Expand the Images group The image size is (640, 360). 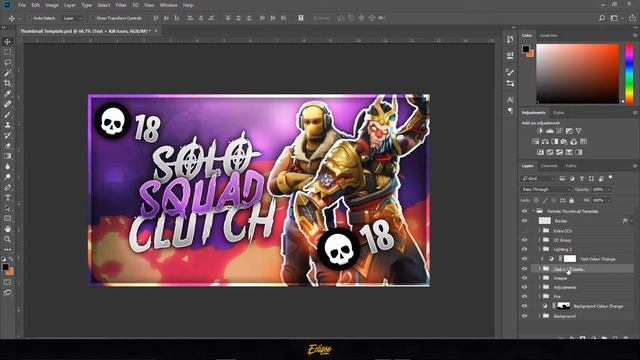click(539, 278)
